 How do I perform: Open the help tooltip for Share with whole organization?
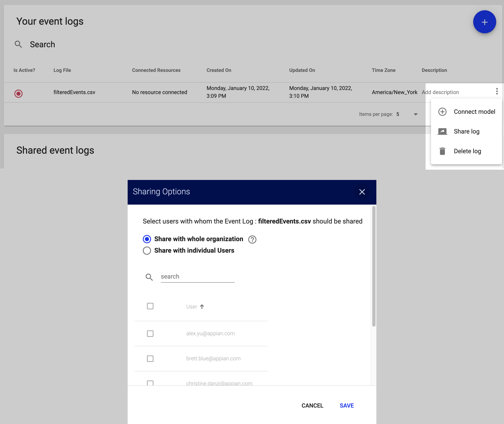[252, 239]
